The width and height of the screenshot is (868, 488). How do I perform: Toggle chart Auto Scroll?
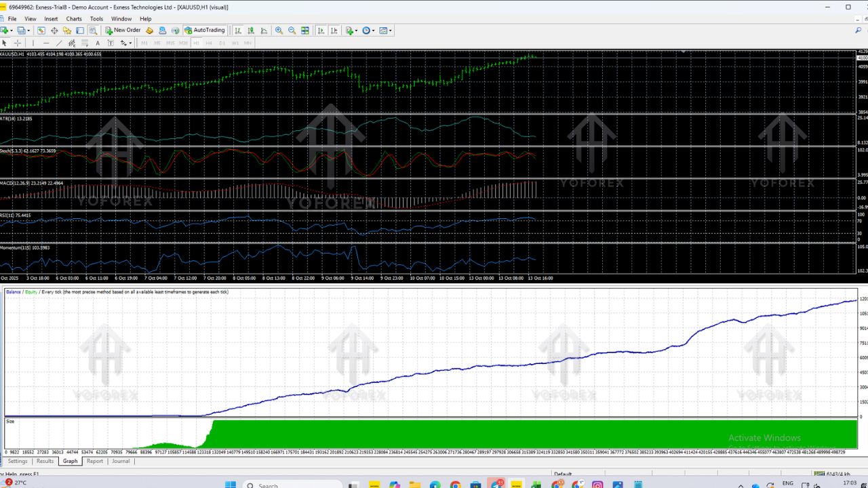pos(321,30)
